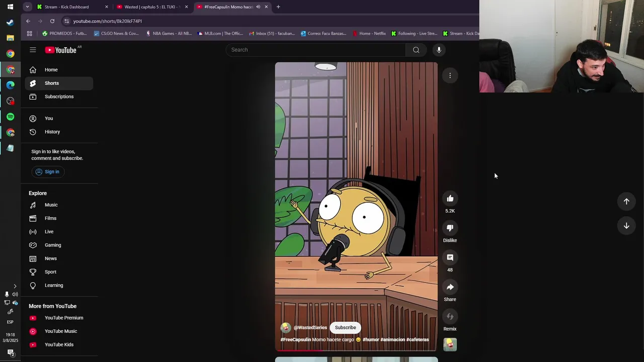Open the YouTube guide hamburger menu

tap(33, 50)
